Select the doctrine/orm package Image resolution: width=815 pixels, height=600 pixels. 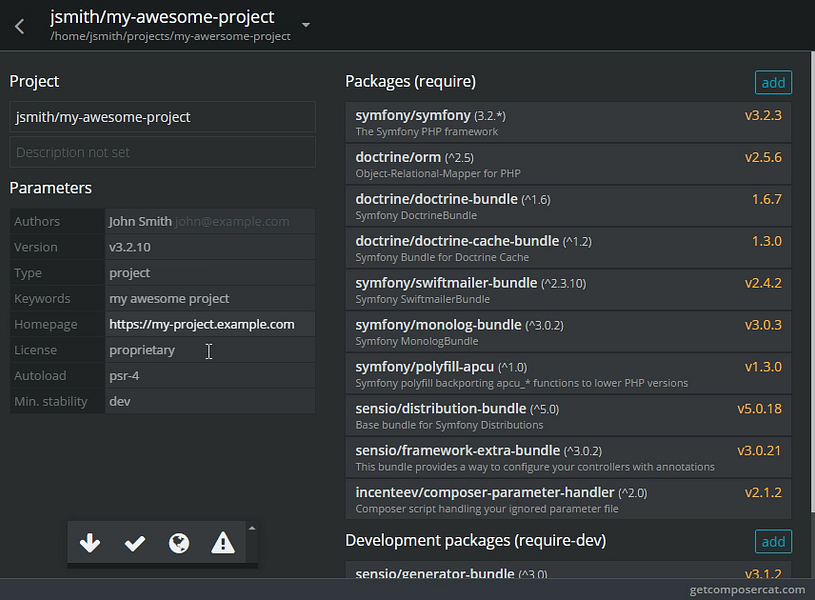tap(568, 164)
